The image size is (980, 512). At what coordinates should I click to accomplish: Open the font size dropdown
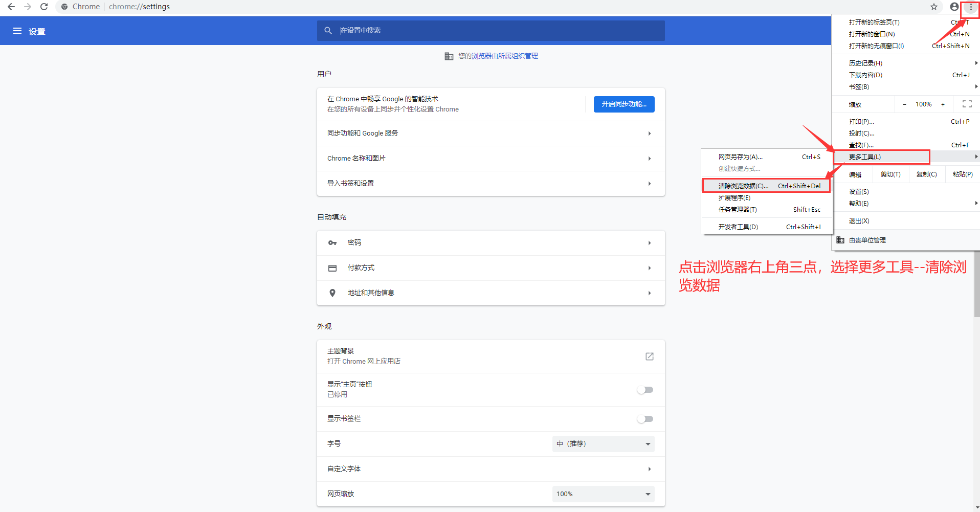click(603, 444)
